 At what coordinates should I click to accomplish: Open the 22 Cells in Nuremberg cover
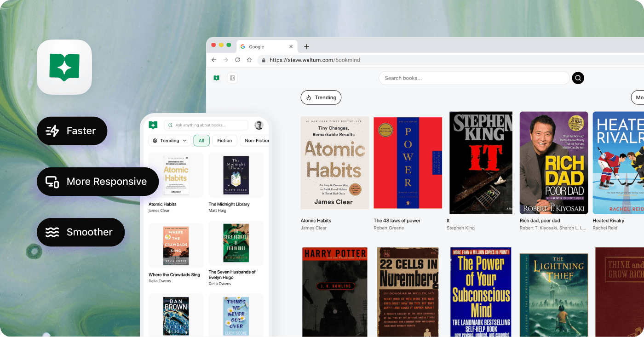point(408,292)
